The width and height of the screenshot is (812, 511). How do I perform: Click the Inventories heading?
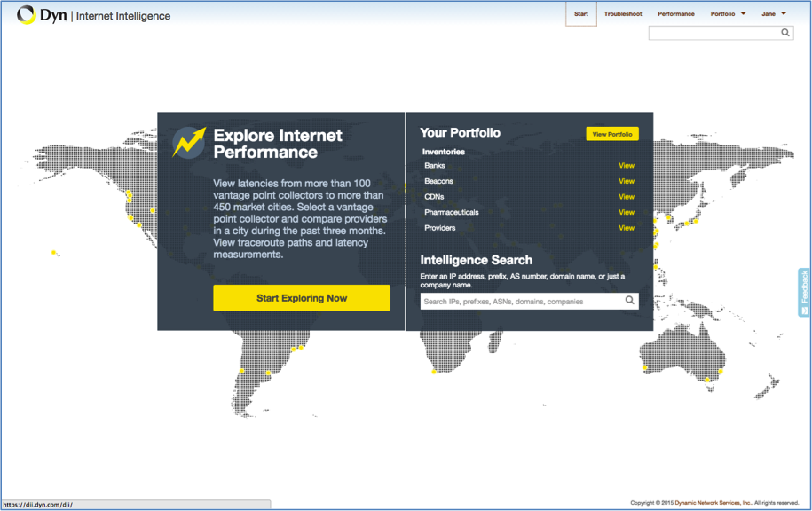(444, 152)
